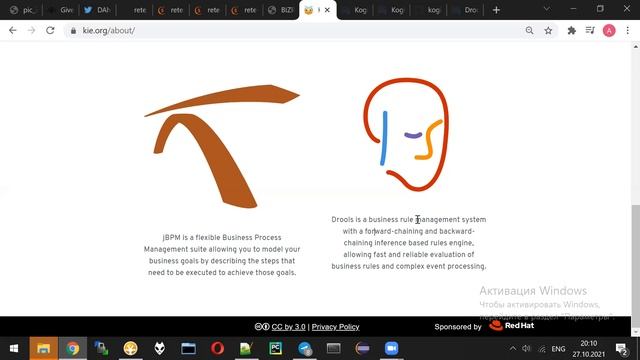Image resolution: width=640 pixels, height=360 pixels.
Task: Click the jBPM description paragraph
Action: pos(222,255)
